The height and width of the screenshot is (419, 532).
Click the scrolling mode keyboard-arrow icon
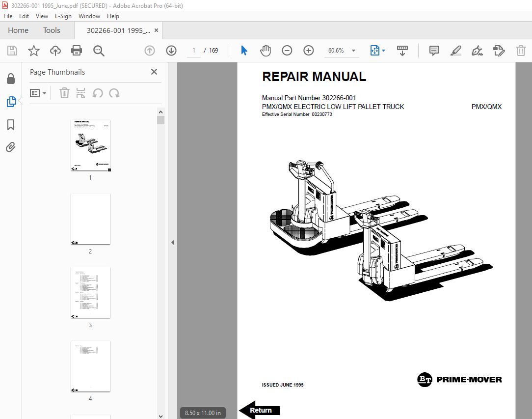click(402, 51)
